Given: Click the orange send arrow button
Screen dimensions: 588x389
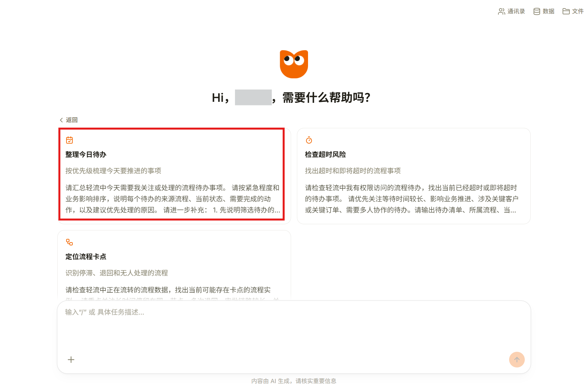Looking at the screenshot, I should click(x=517, y=360).
